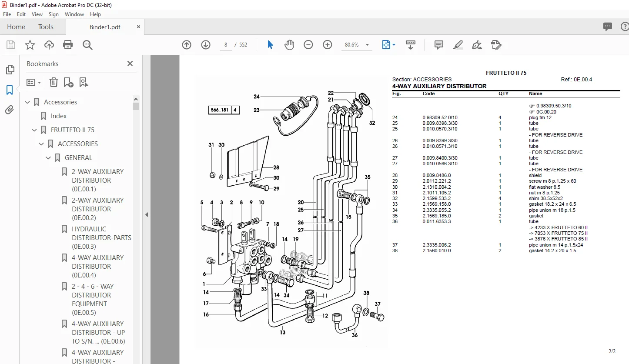629x364 pixels.
Task: Click the 'Ref.: 0E.00.4' reference text
Action: [x=576, y=80]
